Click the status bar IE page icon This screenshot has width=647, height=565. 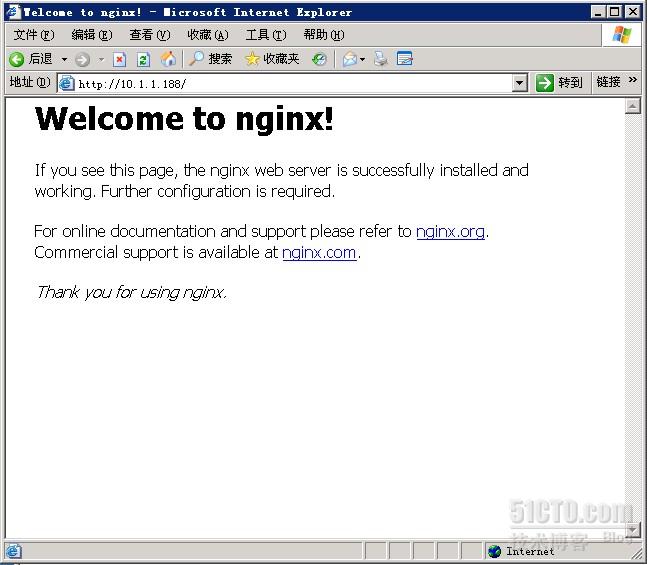[x=13, y=551]
